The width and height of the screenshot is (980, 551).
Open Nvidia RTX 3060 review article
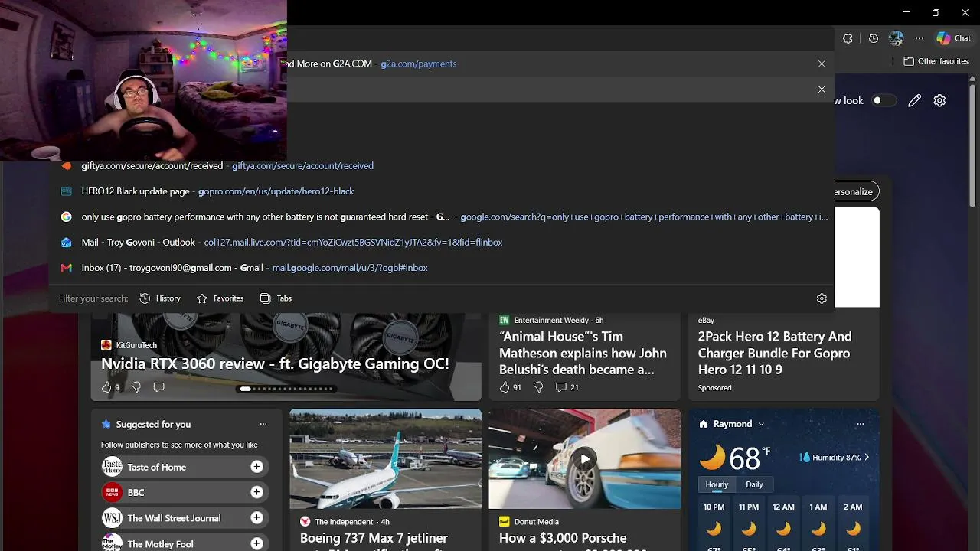pyautogui.click(x=275, y=364)
